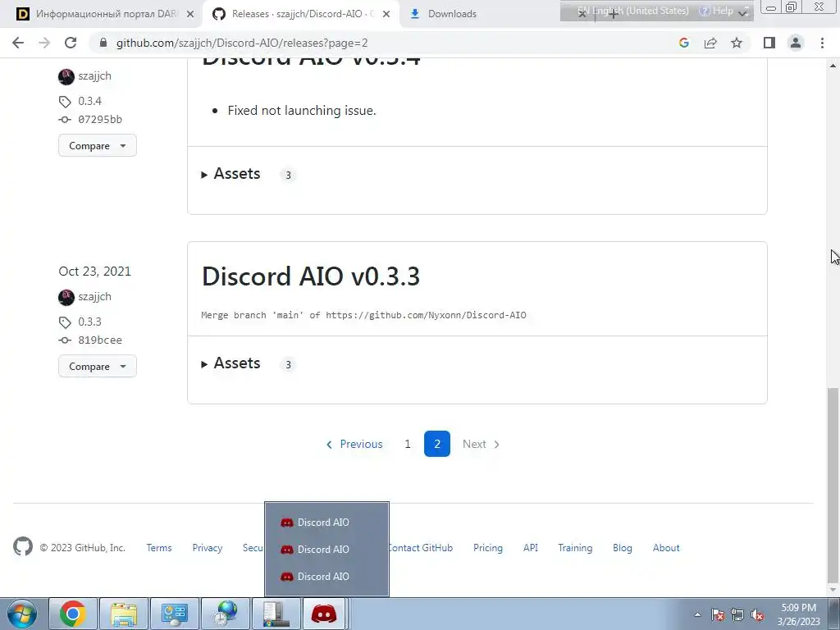
Task: Click the globe with clock taskbar icon
Action: pyautogui.click(x=226, y=614)
